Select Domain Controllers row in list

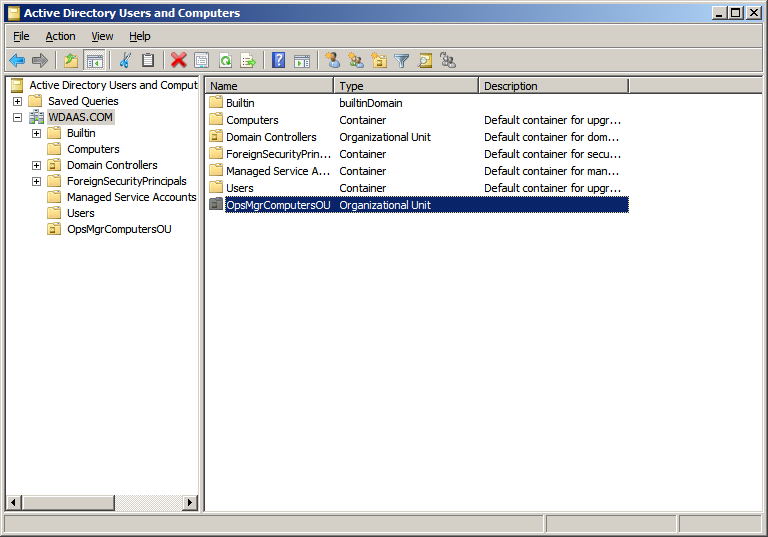[418, 137]
